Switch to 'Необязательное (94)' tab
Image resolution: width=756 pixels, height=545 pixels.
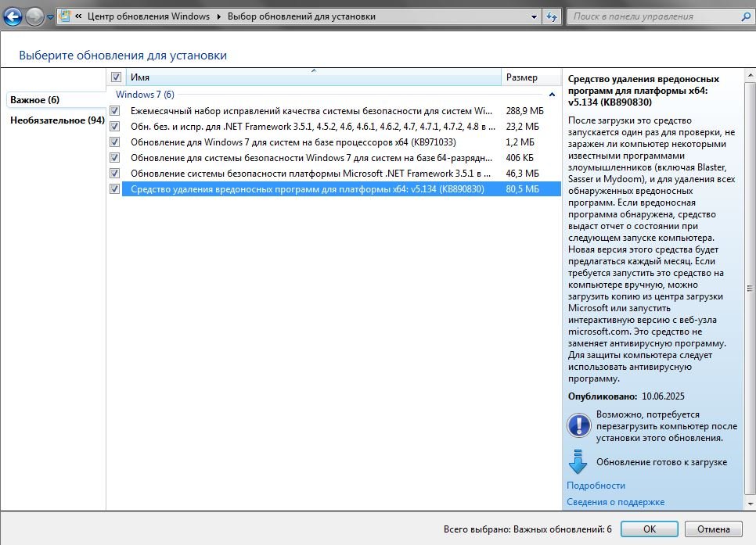pyautogui.click(x=57, y=120)
